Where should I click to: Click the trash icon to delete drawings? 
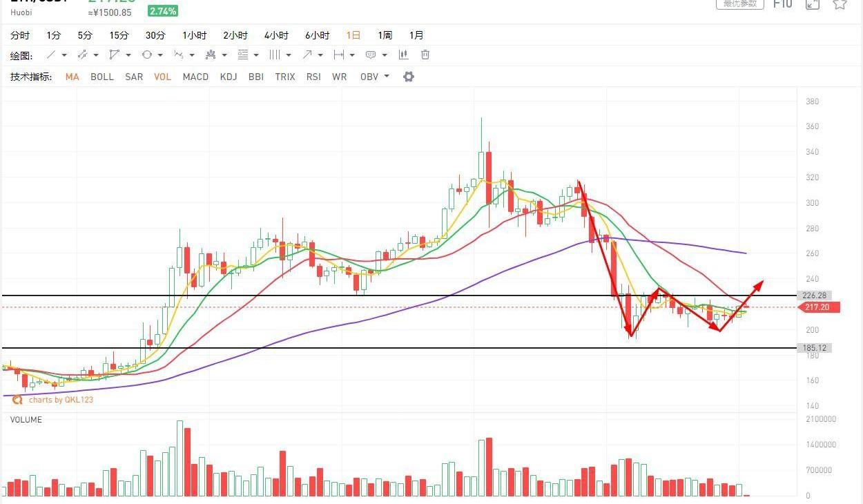tap(425, 55)
